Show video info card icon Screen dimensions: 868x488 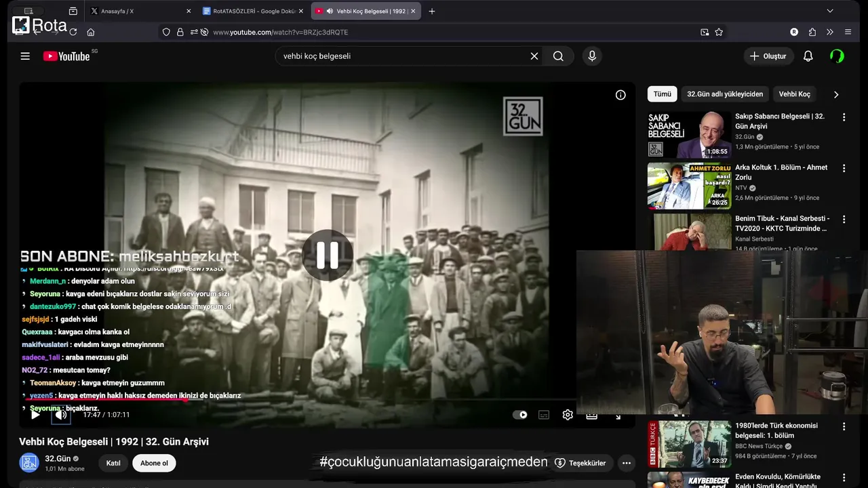tap(620, 95)
